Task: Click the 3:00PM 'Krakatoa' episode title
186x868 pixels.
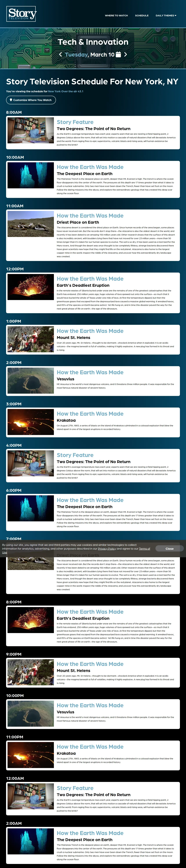Action: coord(66,421)
